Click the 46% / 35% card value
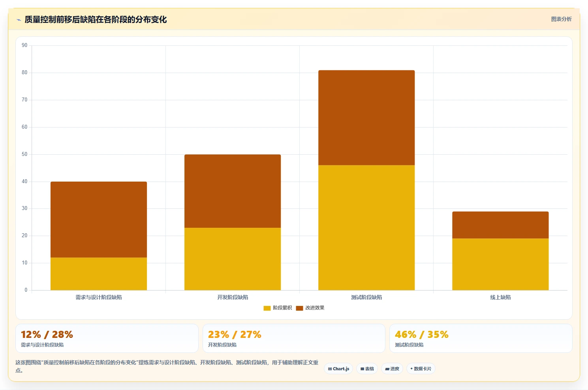This screenshot has width=588, height=390. pos(421,335)
